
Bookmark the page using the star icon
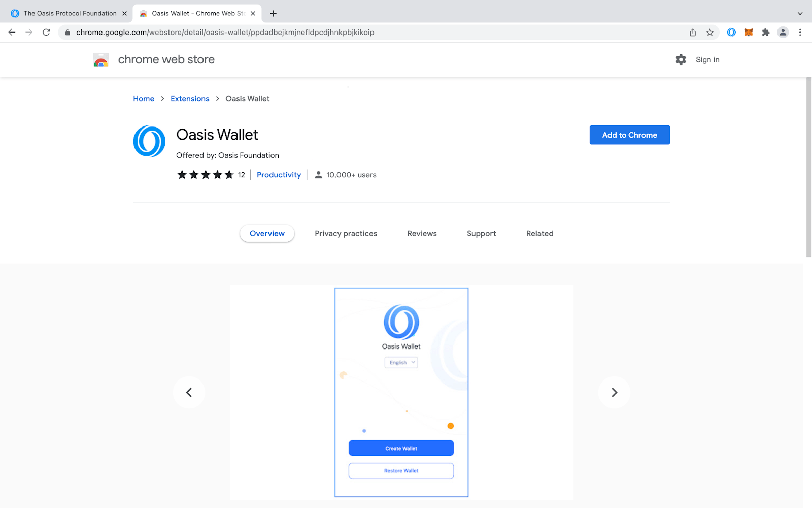(x=710, y=32)
